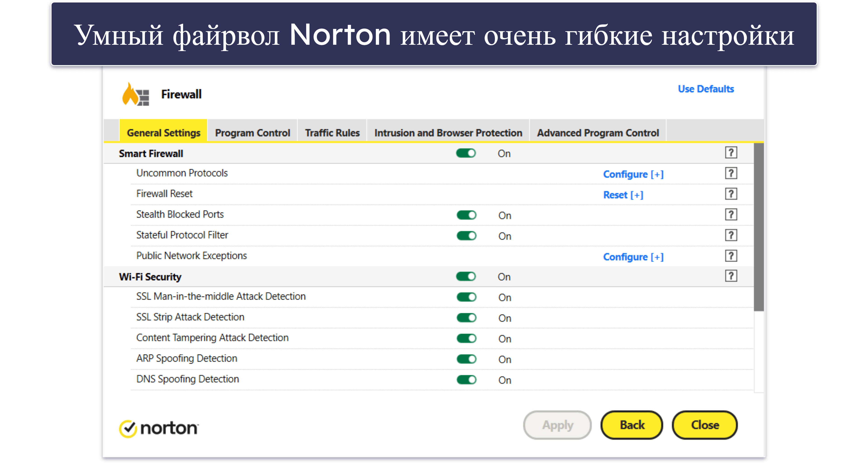Click the Stealth Blocked Ports label
Screen dimensions: 868x464
point(180,214)
